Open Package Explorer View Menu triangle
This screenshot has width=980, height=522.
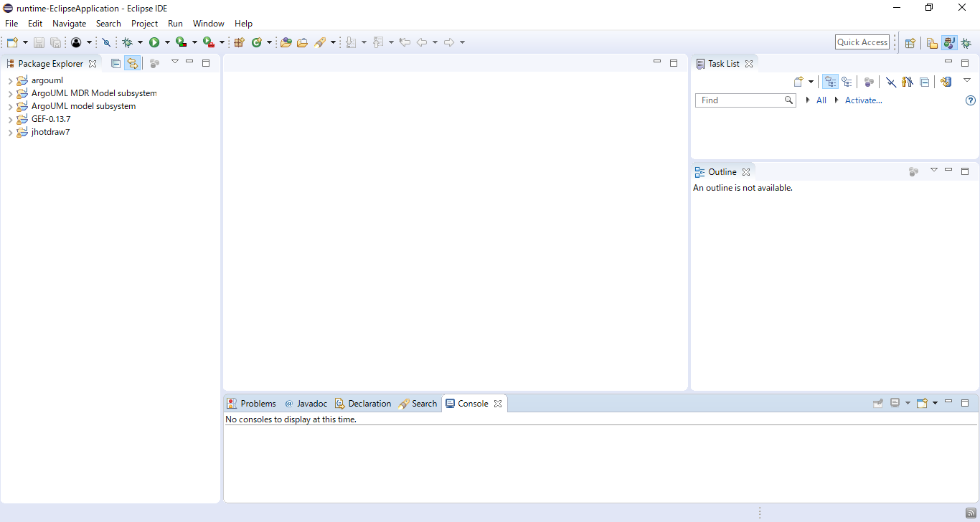[174, 62]
